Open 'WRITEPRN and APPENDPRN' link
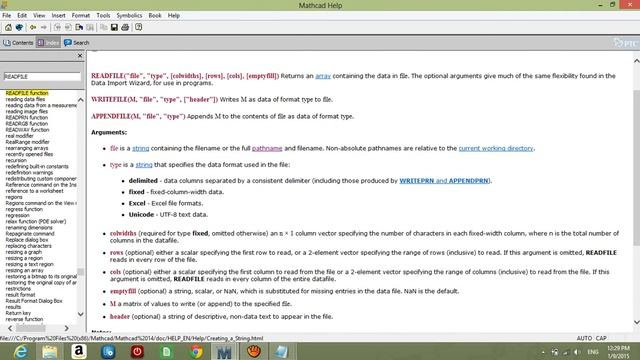Viewport: 640px width, 360px height. (444, 180)
